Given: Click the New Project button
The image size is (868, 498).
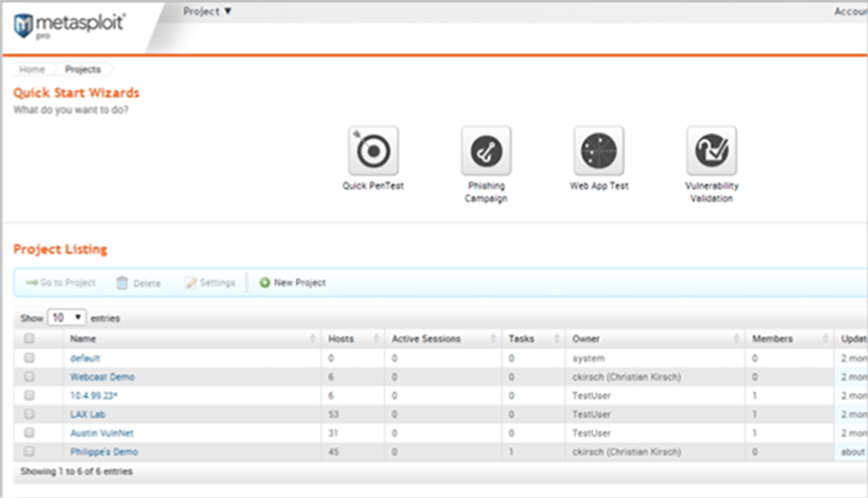Looking at the screenshot, I should 293,283.
